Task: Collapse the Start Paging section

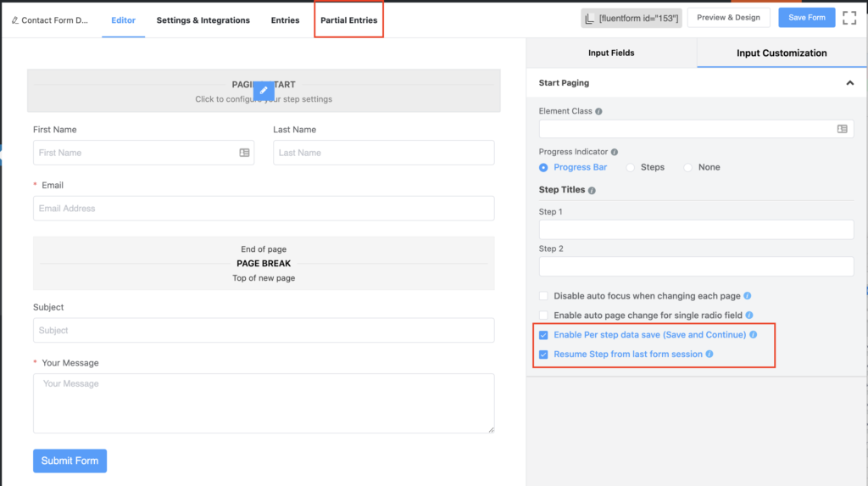Action: coord(849,83)
